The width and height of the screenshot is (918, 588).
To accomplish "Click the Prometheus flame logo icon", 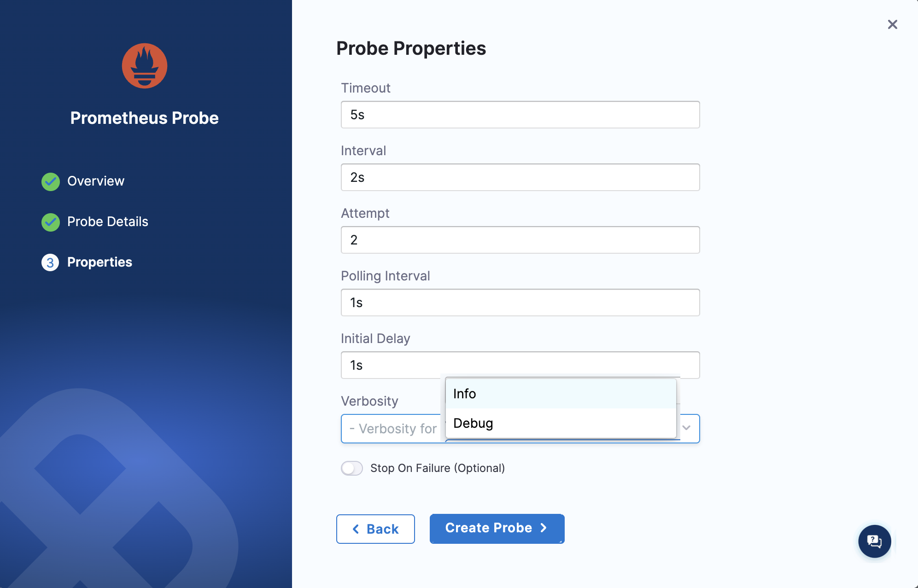I will [144, 66].
